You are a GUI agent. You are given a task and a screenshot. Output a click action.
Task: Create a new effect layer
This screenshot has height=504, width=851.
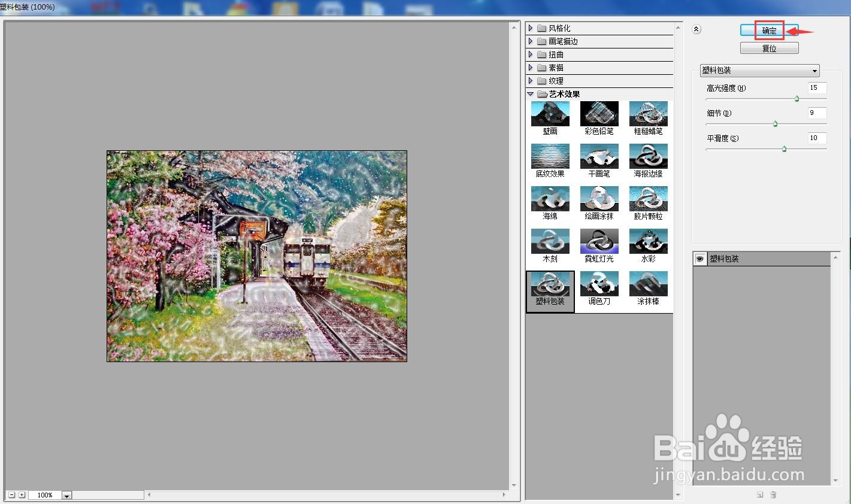coord(760,494)
